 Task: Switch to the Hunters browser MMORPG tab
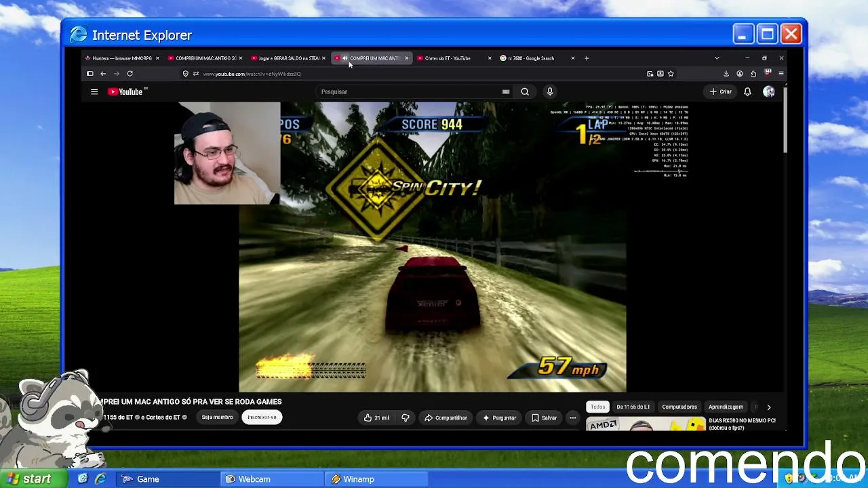(x=123, y=58)
